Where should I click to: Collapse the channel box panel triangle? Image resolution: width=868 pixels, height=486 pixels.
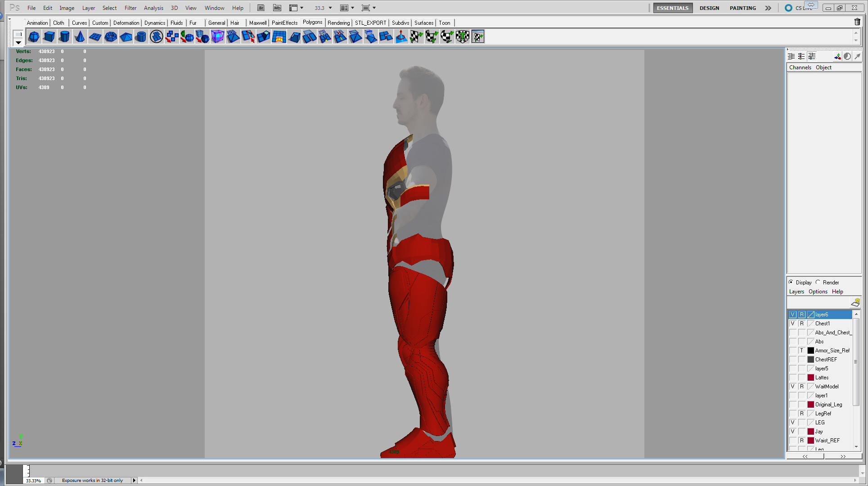click(787, 49)
